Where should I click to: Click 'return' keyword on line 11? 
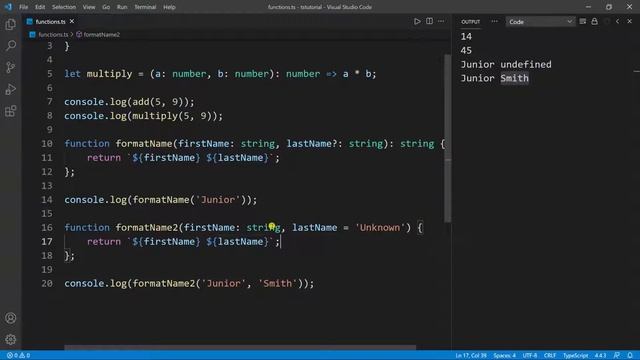104,158
